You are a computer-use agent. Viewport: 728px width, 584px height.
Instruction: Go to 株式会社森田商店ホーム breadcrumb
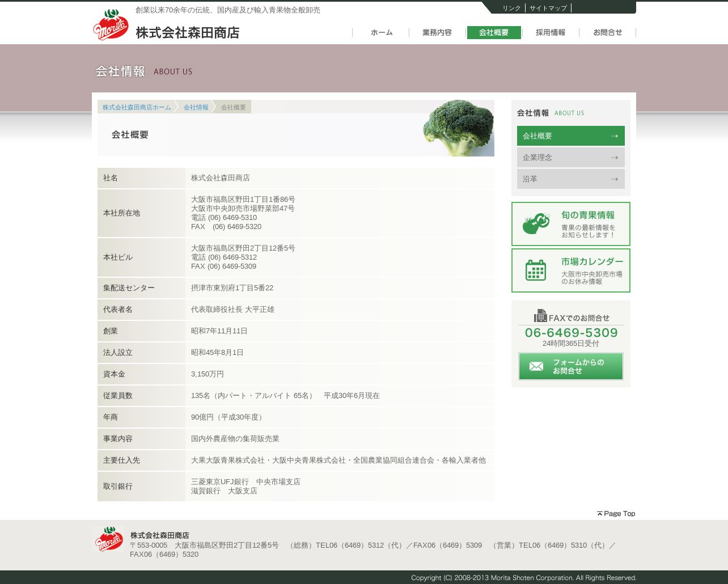click(137, 107)
